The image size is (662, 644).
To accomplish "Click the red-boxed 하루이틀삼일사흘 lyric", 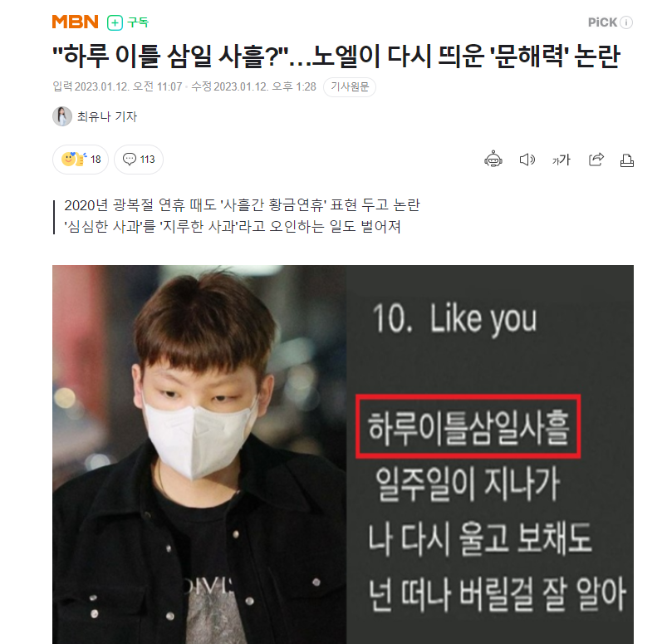I will coord(468,426).
